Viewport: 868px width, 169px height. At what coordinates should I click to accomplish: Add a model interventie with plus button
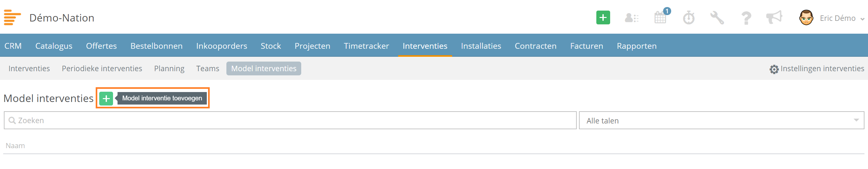click(x=106, y=98)
